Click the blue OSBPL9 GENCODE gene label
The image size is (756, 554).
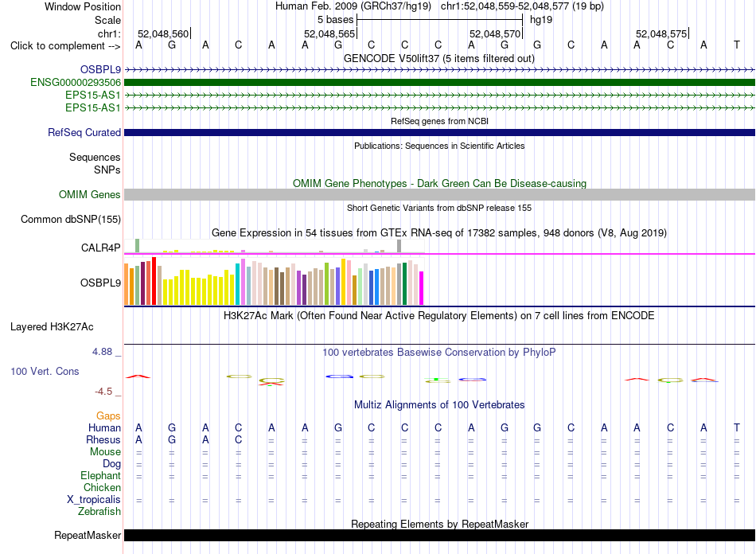(x=100, y=69)
